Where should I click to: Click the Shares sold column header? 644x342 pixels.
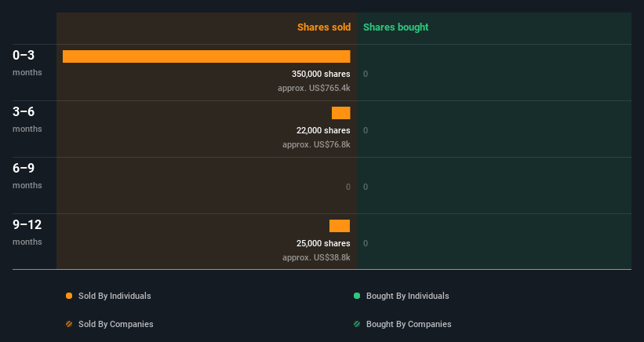(324, 27)
